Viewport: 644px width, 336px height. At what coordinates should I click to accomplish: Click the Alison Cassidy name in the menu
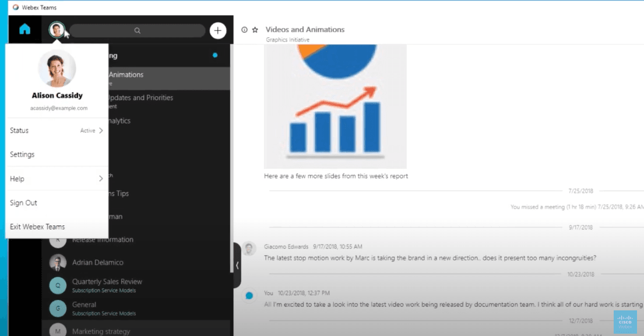57,95
